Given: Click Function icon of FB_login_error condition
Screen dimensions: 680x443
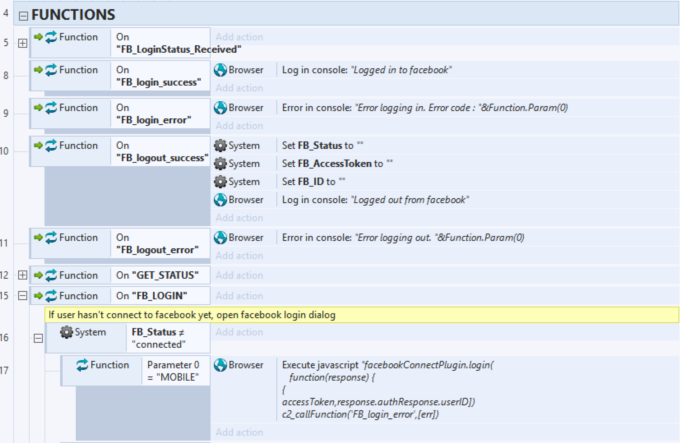Looking at the screenshot, I should 51,107.
